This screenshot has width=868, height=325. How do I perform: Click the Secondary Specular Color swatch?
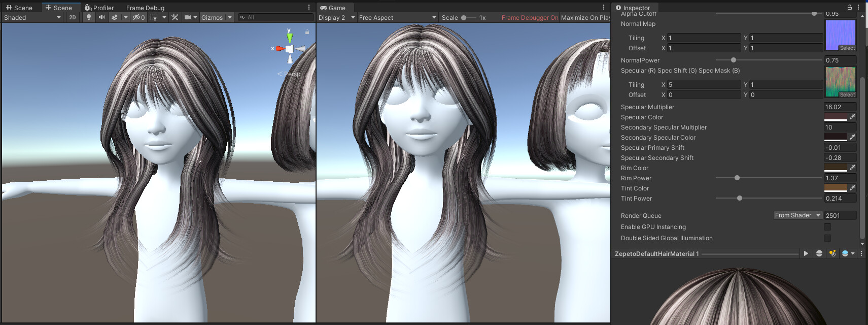point(836,137)
